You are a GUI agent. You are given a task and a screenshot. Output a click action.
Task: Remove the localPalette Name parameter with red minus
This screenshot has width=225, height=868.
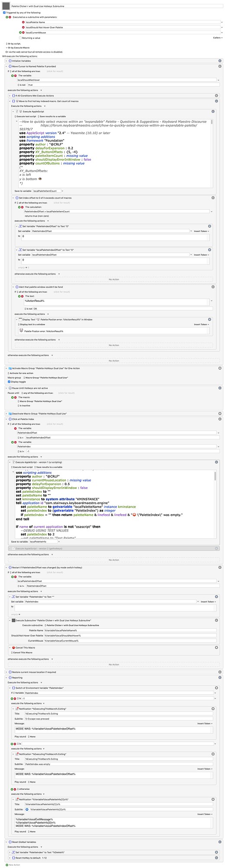(x=23, y=22)
